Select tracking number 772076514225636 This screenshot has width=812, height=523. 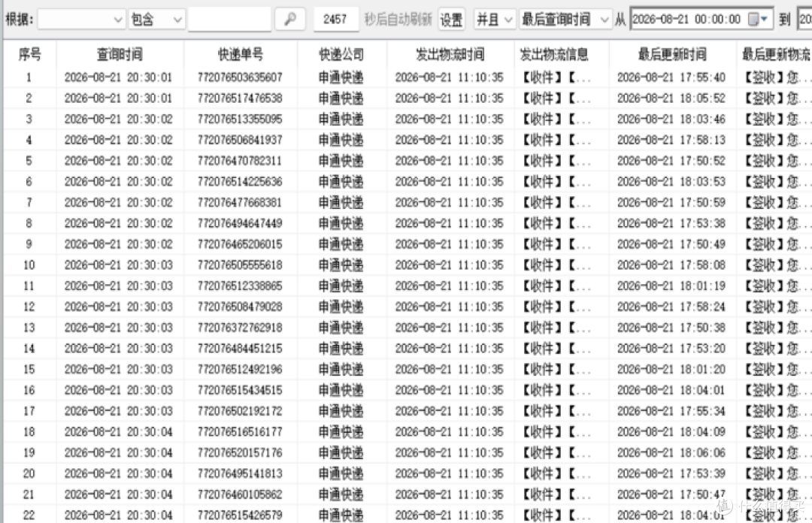click(240, 182)
